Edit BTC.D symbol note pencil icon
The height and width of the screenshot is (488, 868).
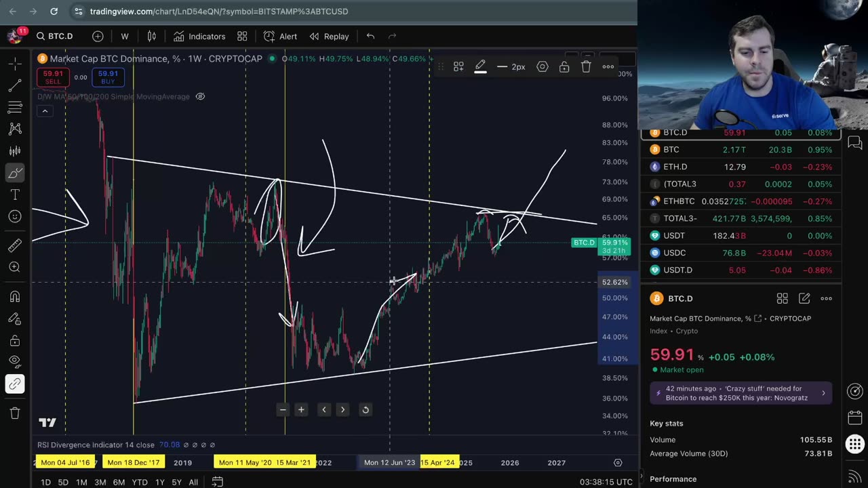point(804,298)
